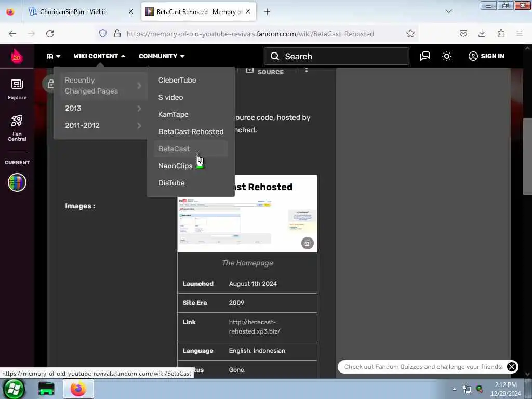The image size is (532, 399).
Task: Open the Pocket save icon
Action: click(x=463, y=33)
